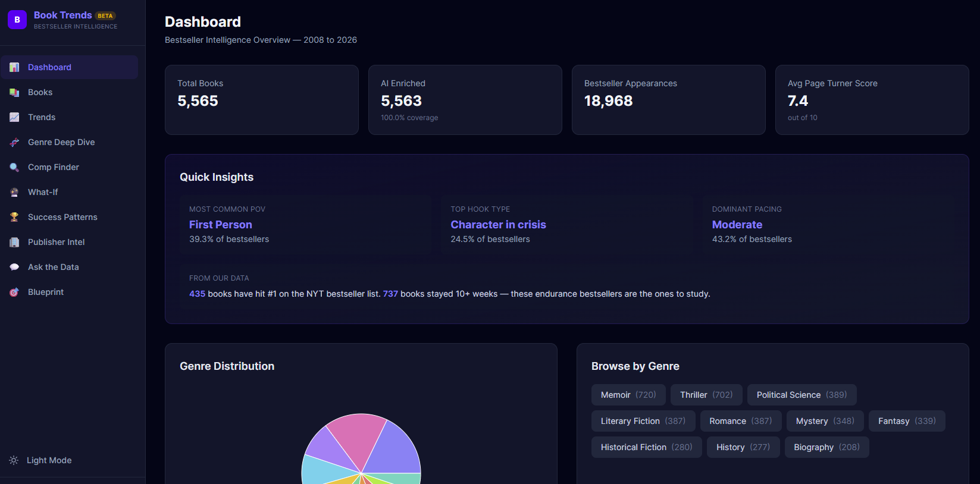This screenshot has height=484, width=980.
Task: Click the Books stack icon in sidebar
Action: click(x=14, y=92)
